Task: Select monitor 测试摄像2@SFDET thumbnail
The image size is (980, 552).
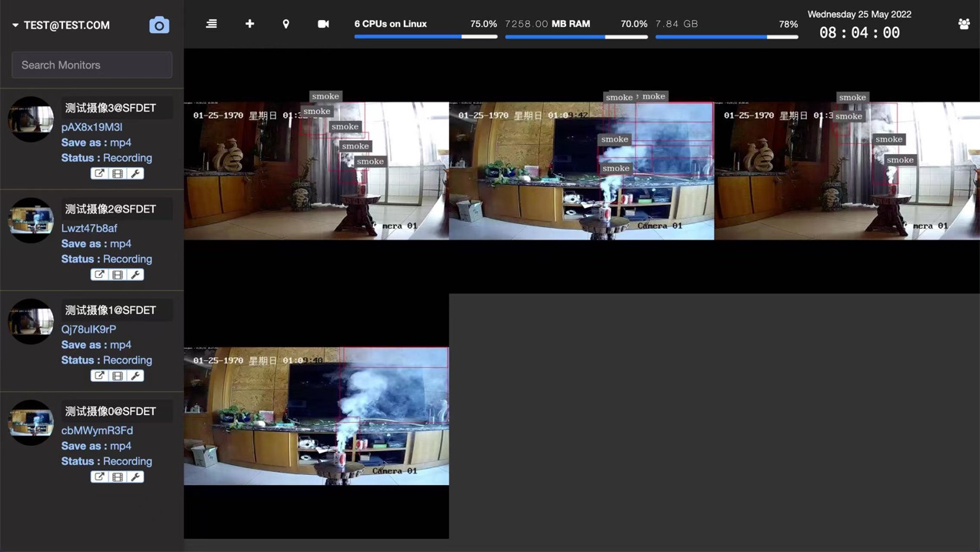Action: point(31,220)
